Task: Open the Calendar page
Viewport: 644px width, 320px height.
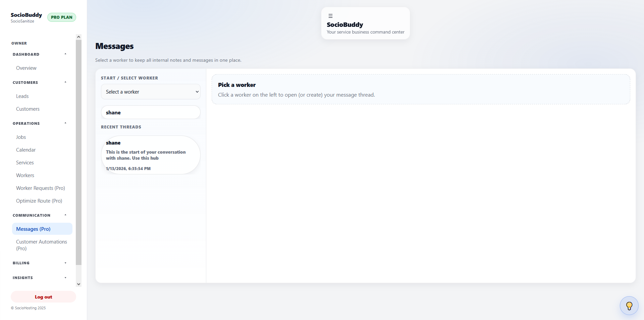Action: point(26,150)
